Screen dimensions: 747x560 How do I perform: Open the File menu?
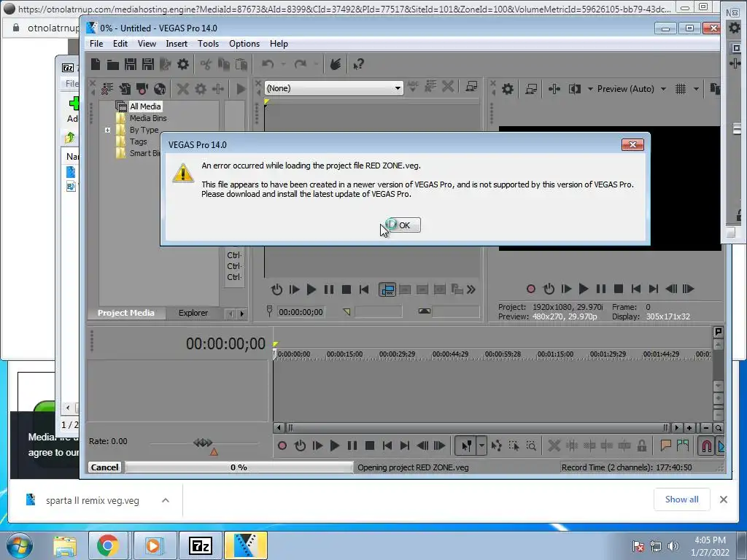pyautogui.click(x=96, y=44)
